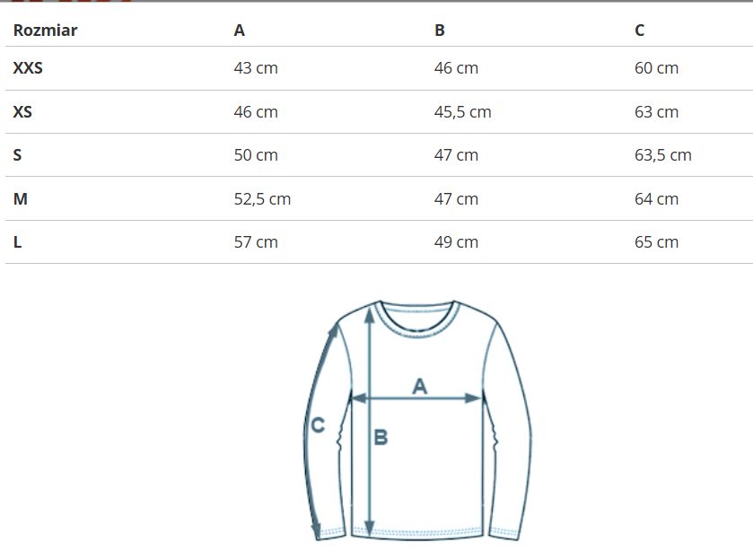Click the 43 cm cell
Viewport: 753px width, 560px height.
click(256, 68)
